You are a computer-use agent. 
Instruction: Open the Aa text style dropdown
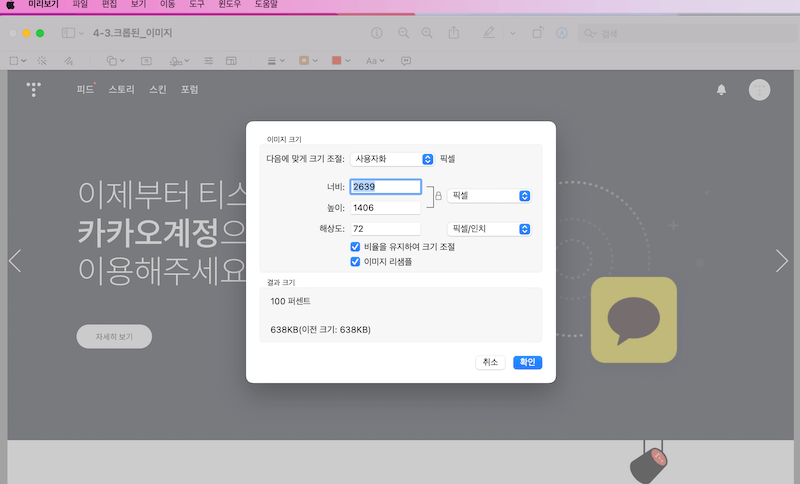(375, 61)
